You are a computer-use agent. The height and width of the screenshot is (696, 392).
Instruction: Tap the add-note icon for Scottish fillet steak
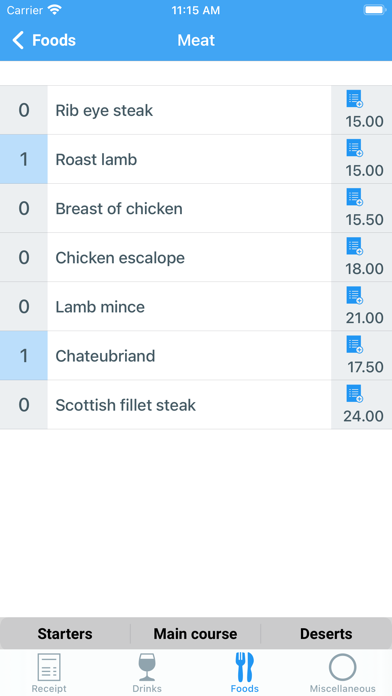click(355, 394)
